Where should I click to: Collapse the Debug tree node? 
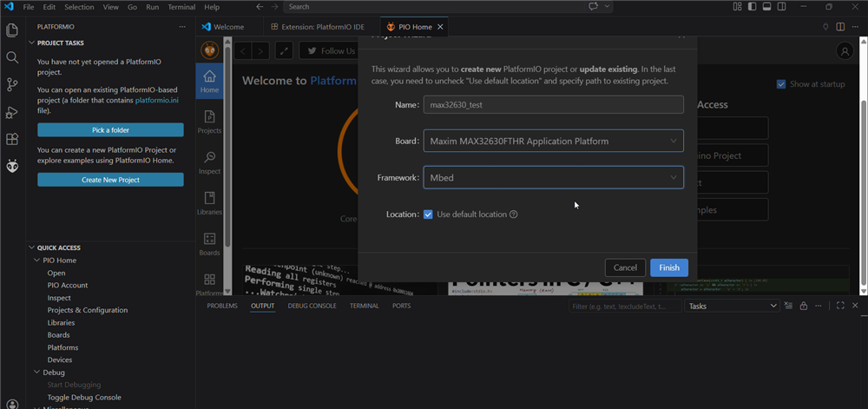(x=37, y=373)
